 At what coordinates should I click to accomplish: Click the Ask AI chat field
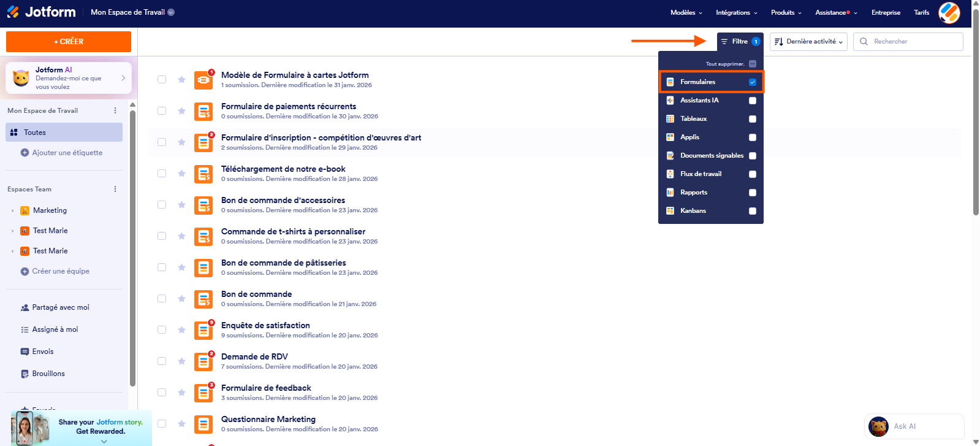[x=914, y=426]
